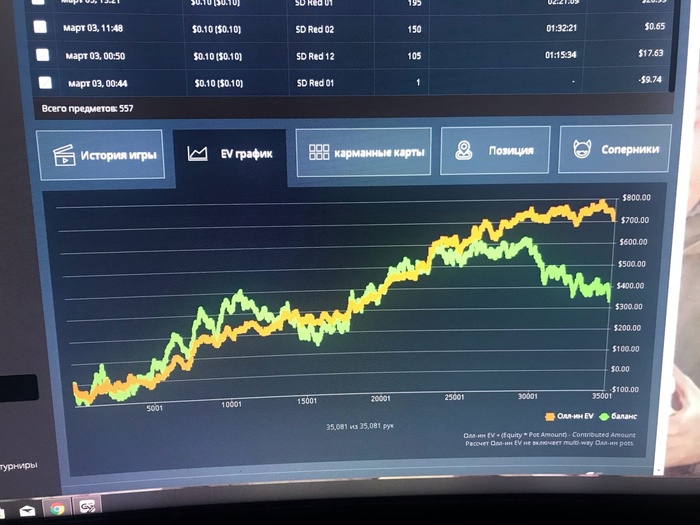This screenshot has height=525, width=700.
Task: Click the 20001 hand axis label
Action: [380, 399]
